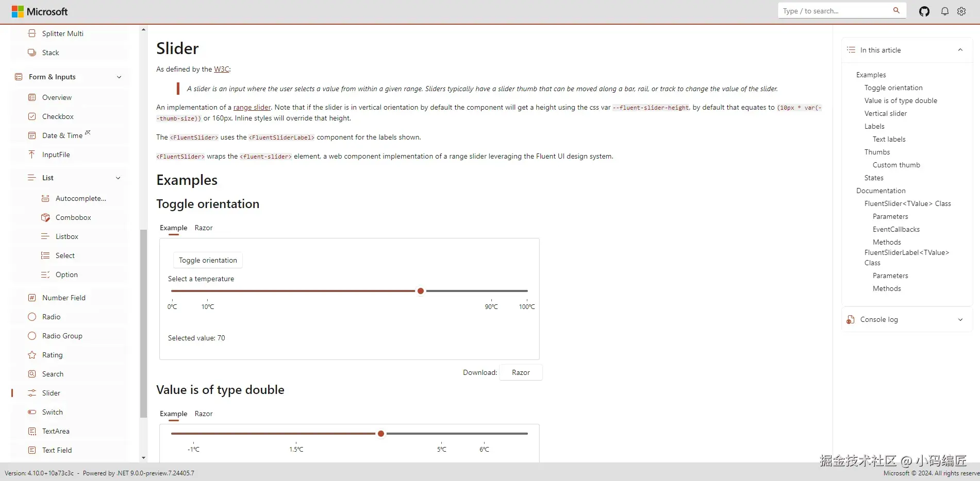The width and height of the screenshot is (980, 481).
Task: Click the Console log icon
Action: (x=851, y=320)
